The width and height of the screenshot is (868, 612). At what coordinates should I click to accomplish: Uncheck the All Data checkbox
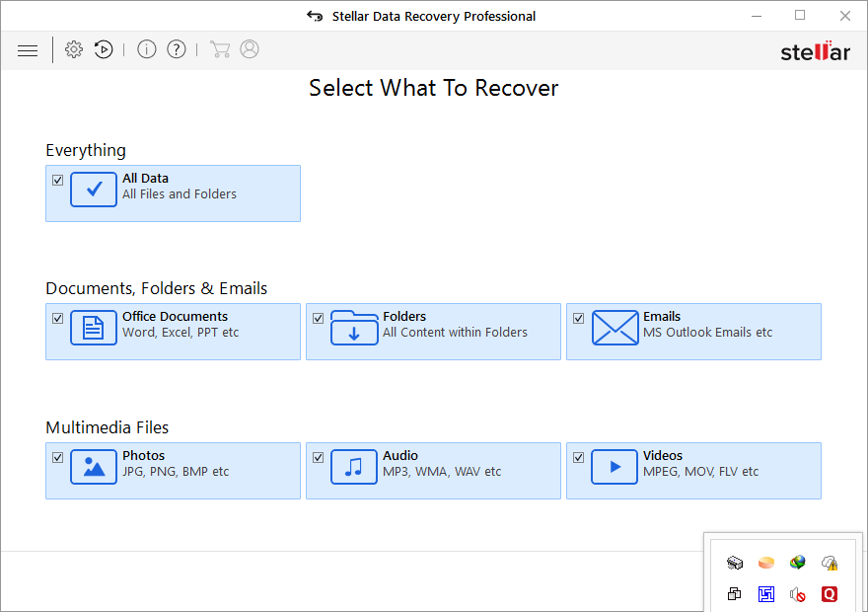point(57,180)
